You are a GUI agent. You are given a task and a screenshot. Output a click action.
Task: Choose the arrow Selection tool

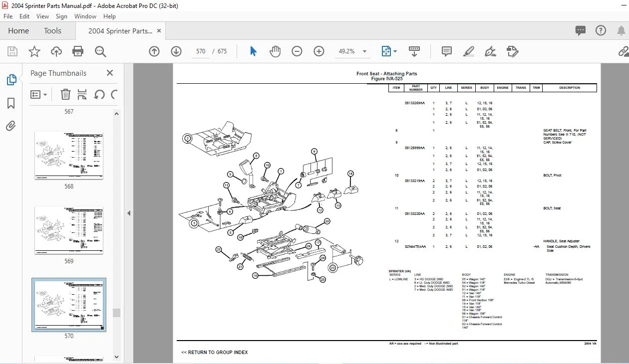[x=253, y=51]
